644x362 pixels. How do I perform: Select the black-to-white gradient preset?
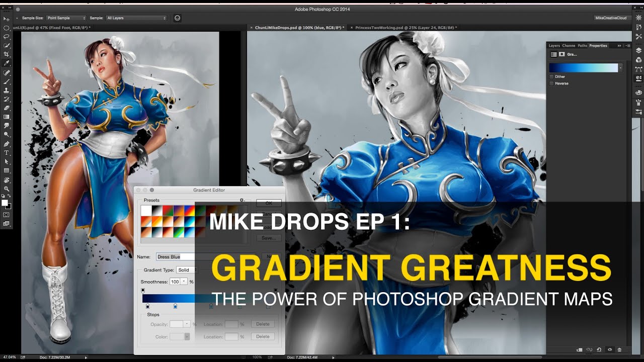157,211
